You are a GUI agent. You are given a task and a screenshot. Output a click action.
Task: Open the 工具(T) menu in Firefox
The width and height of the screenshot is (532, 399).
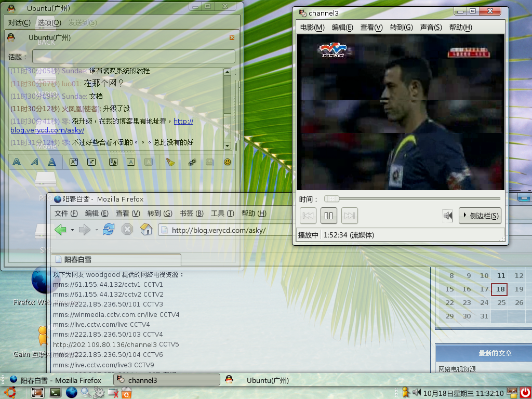click(x=222, y=214)
